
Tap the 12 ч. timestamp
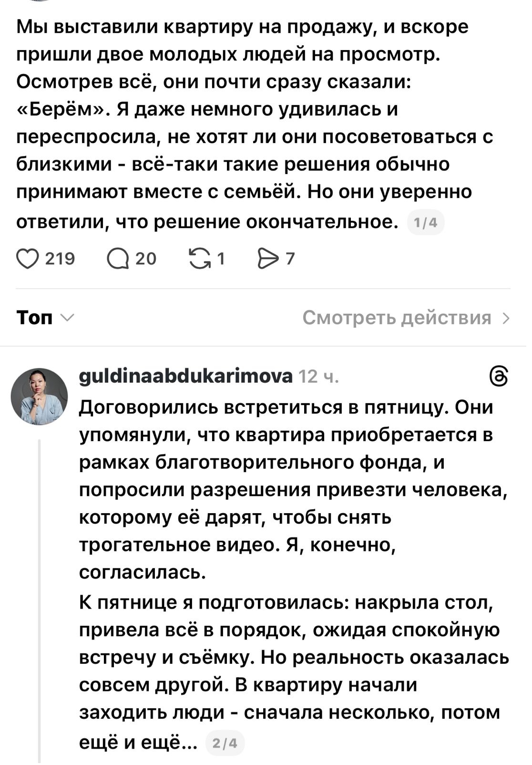pos(318,377)
